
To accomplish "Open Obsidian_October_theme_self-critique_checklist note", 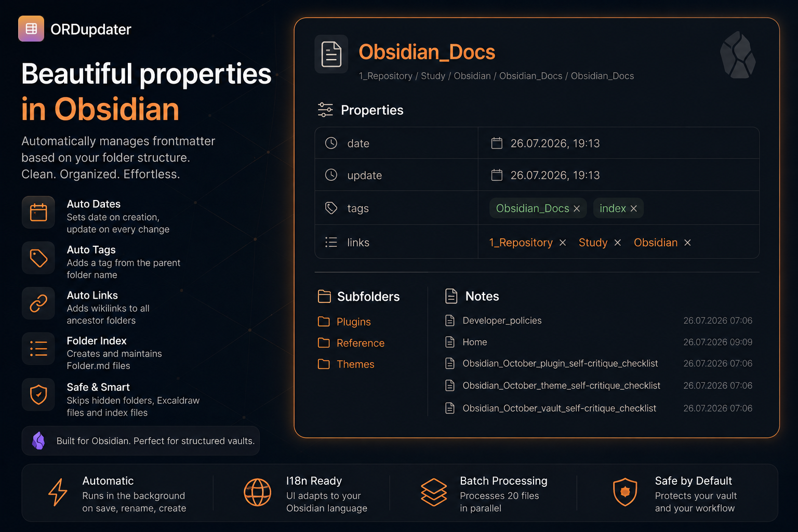I will coord(561,385).
